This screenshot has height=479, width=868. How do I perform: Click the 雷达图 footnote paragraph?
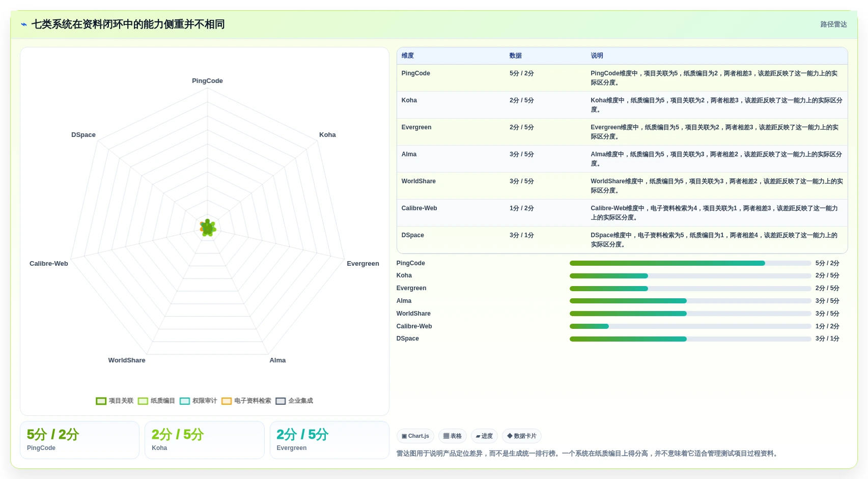(x=588, y=454)
